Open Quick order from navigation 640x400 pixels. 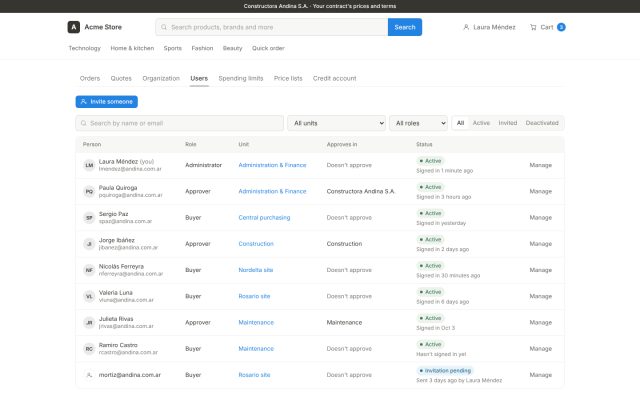268,48
